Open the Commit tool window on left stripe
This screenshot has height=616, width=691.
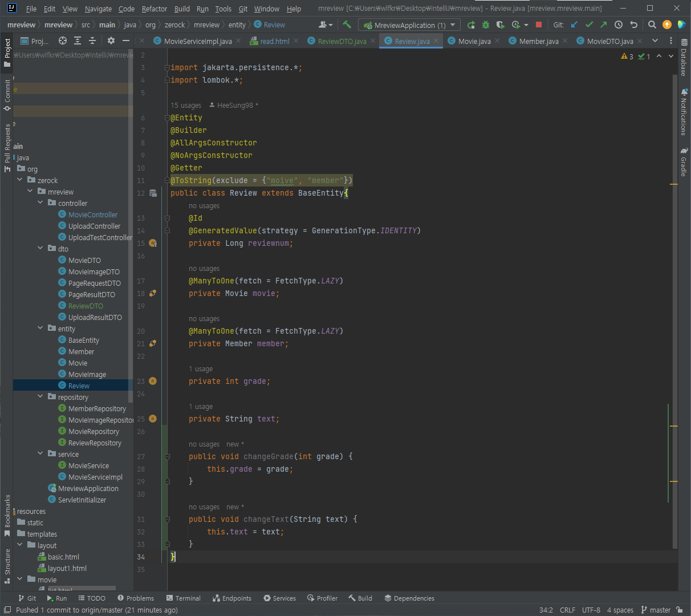point(7,95)
